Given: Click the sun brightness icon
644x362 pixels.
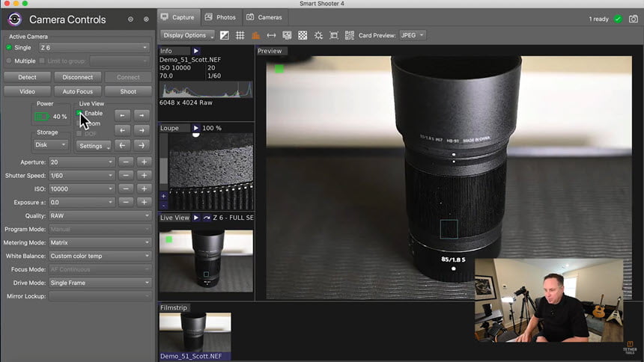Looking at the screenshot, I should point(318,35).
